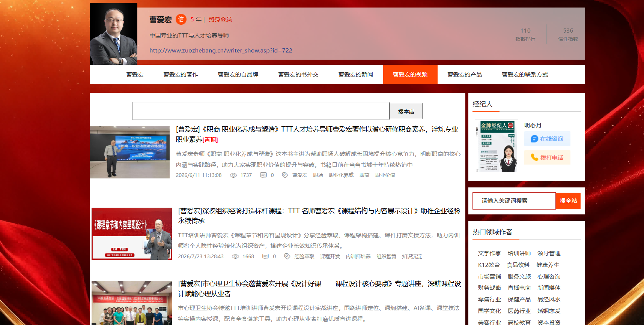Image resolution: width=644 pixels, height=325 pixels.
Task: Open the 职商 training video thumbnail
Action: point(129,152)
